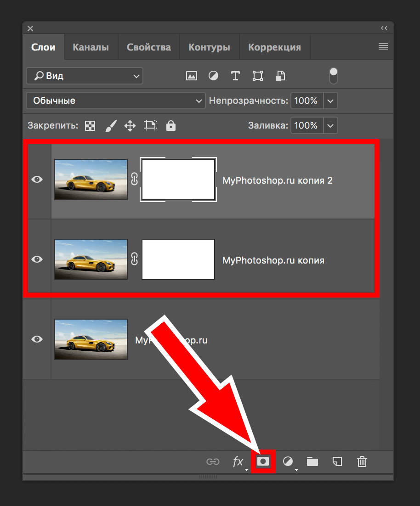Click the Create new group folder icon
Viewport: 420px width, 506px height.
tap(312, 461)
